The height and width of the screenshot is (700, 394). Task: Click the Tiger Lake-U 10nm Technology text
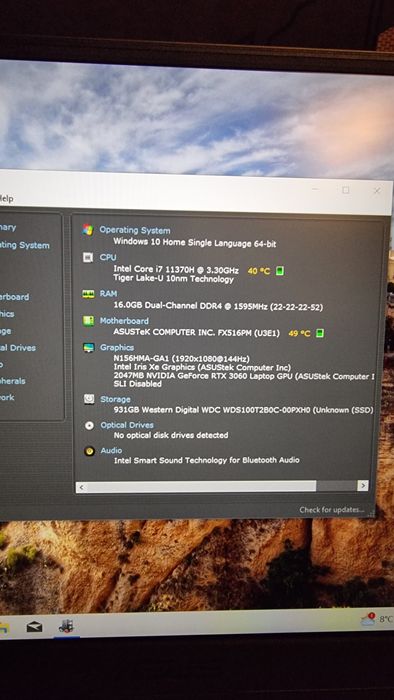[174, 279]
